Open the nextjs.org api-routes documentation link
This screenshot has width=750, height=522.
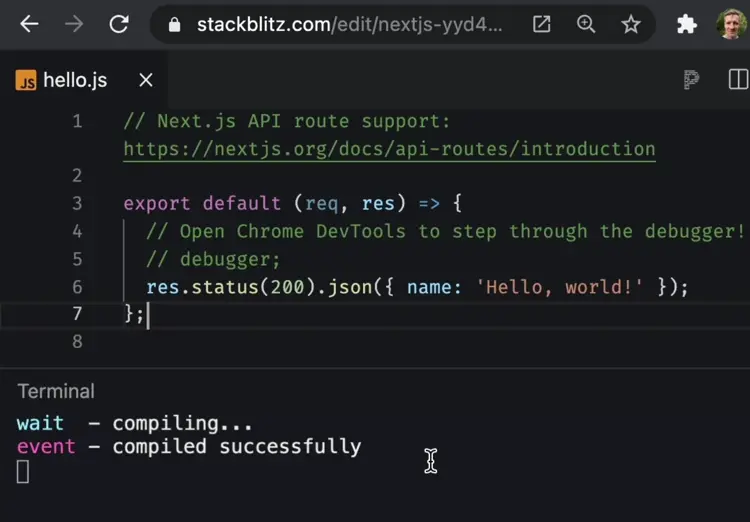click(389, 149)
